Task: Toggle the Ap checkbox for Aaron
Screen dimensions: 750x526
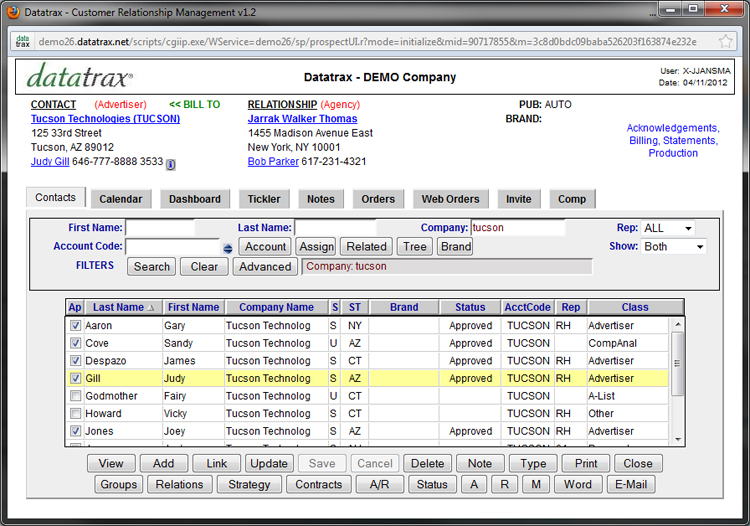Action: (75, 326)
